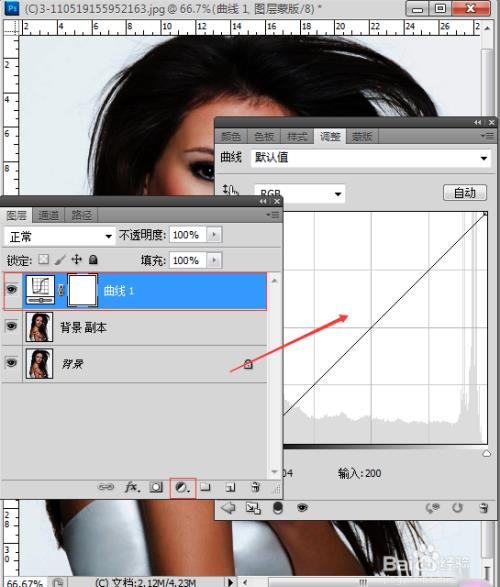Viewport: 500px width, 587px height.
Task: Expand the 默认值 curves preset dropdown
Action: (371, 158)
